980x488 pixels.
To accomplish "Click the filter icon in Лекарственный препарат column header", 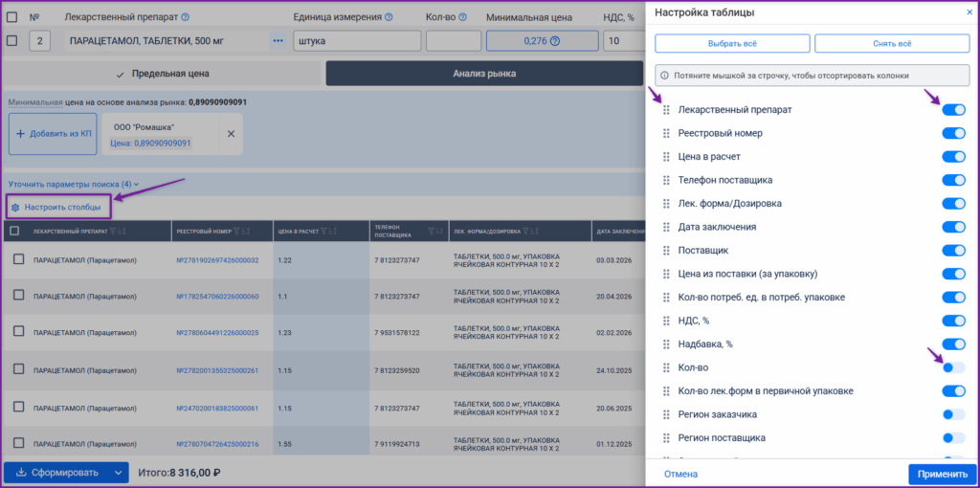I will point(113,232).
